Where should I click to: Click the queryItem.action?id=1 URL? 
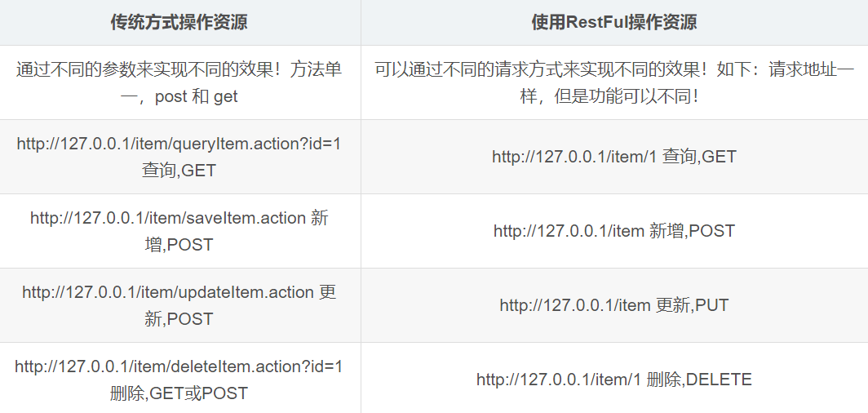[x=179, y=144]
